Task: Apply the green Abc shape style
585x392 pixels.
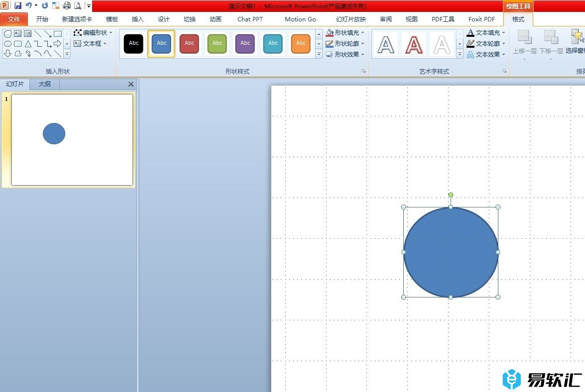Action: pyautogui.click(x=218, y=44)
